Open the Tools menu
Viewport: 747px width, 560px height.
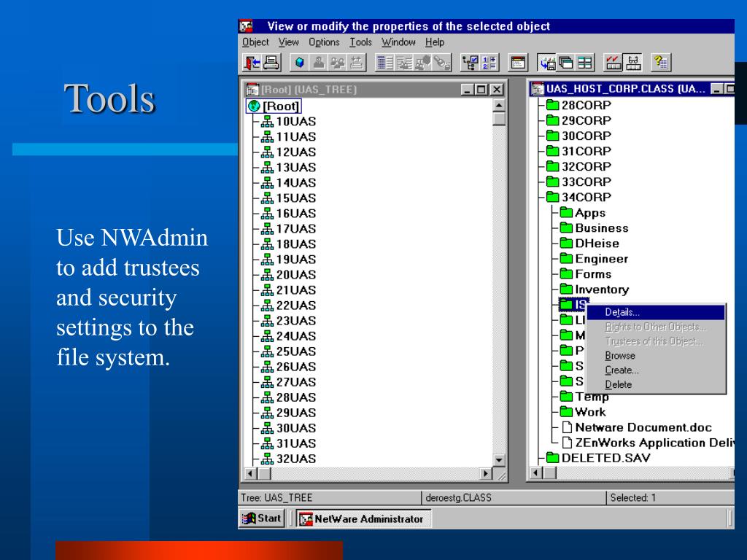click(x=360, y=42)
